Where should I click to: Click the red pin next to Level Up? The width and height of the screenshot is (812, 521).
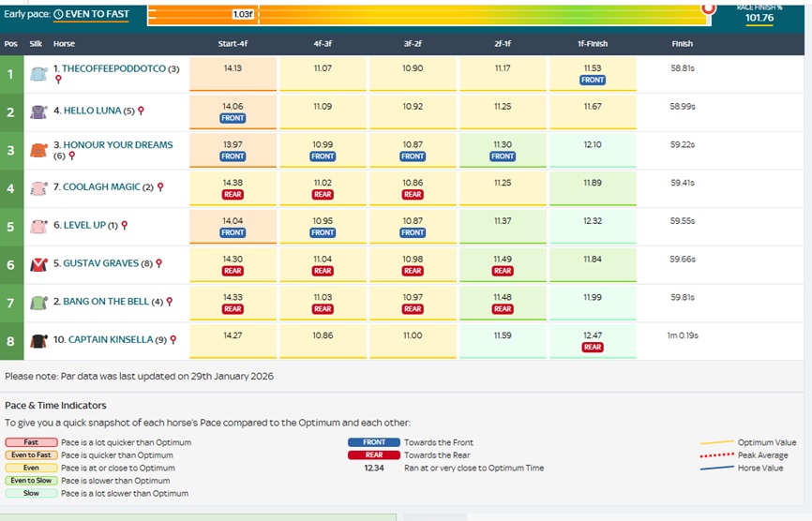(125, 226)
